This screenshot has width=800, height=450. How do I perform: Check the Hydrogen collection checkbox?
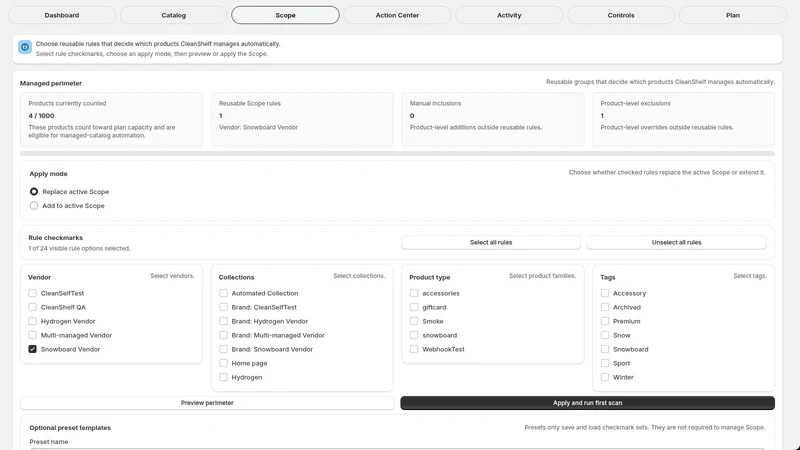pos(223,377)
